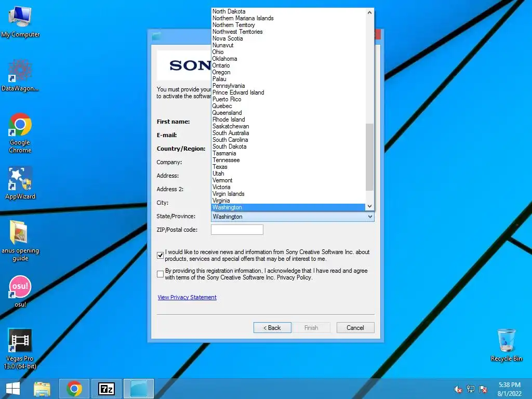The width and height of the screenshot is (532, 399).
Task: Click the muted volume tray icon
Action: [x=458, y=389]
